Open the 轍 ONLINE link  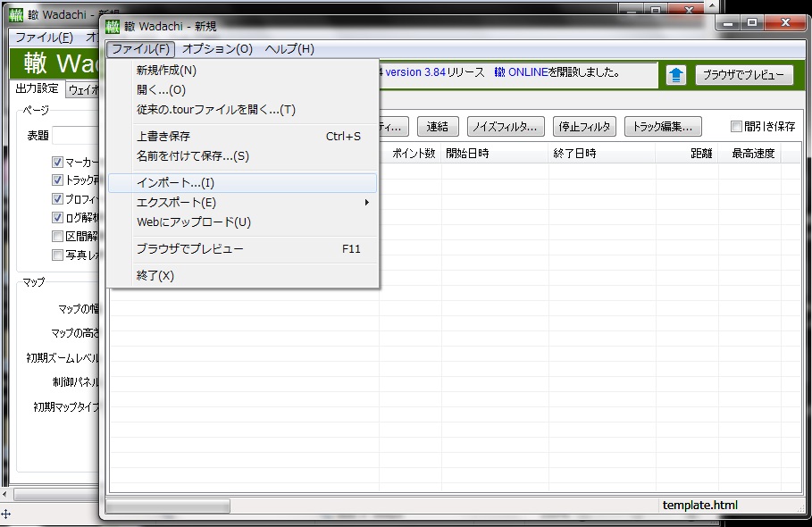tap(521, 72)
